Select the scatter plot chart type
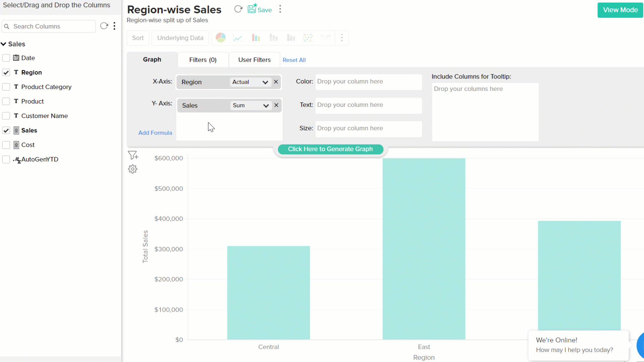The width and height of the screenshot is (644, 362). click(308, 38)
